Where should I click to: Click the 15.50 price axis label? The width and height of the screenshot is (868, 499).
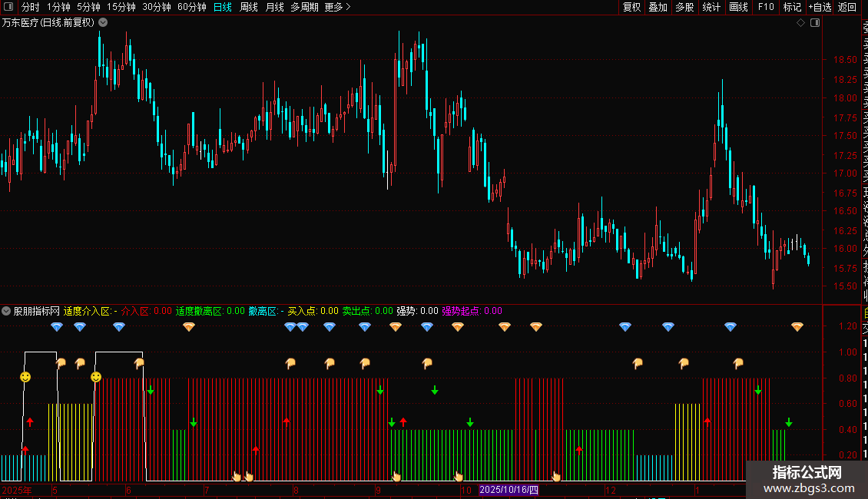[845, 286]
